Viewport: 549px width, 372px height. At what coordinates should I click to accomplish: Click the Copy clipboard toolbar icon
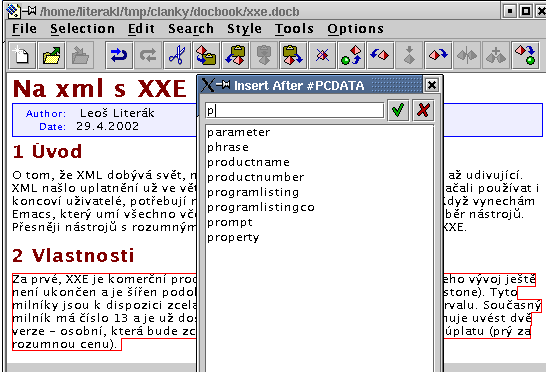coord(206,55)
